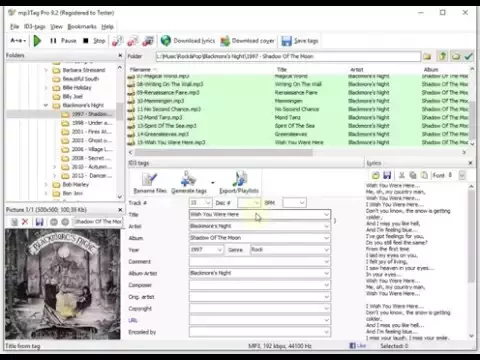Image resolution: width=480 pixels, height=360 pixels.
Task: Copy lyrics with the copy icon
Action: tap(413, 175)
